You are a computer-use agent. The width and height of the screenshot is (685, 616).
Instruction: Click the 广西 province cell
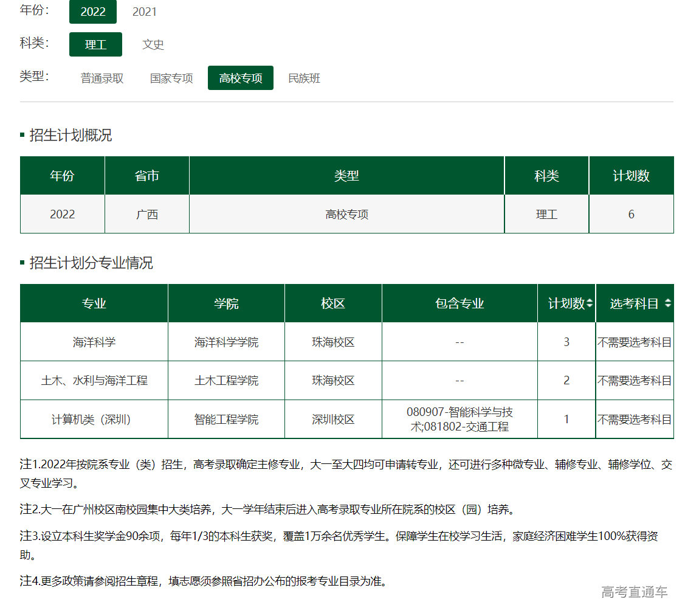tap(147, 214)
